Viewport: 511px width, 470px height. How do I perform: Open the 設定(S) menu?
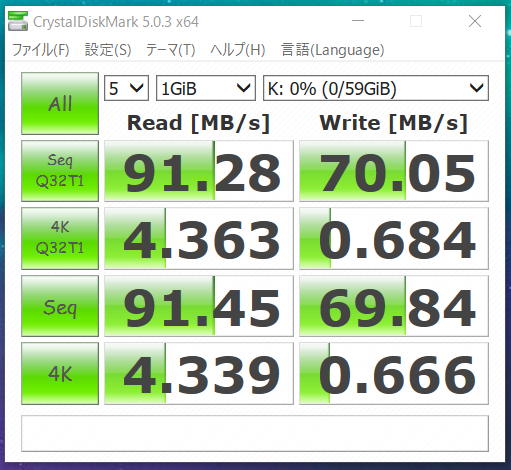click(x=108, y=50)
